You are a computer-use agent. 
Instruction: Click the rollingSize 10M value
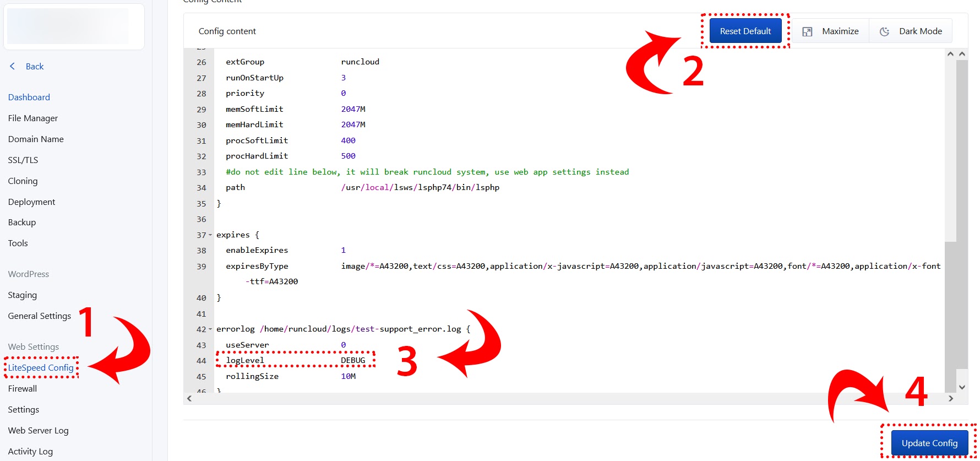pyautogui.click(x=349, y=376)
